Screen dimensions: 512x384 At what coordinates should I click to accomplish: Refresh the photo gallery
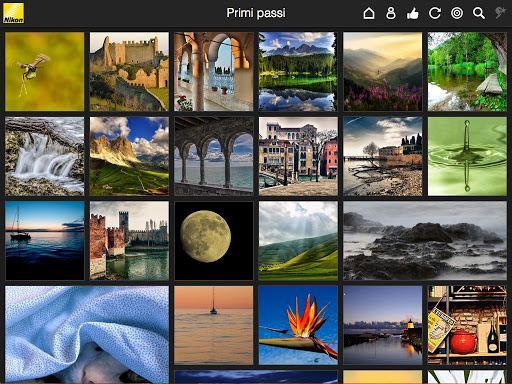[x=435, y=13]
